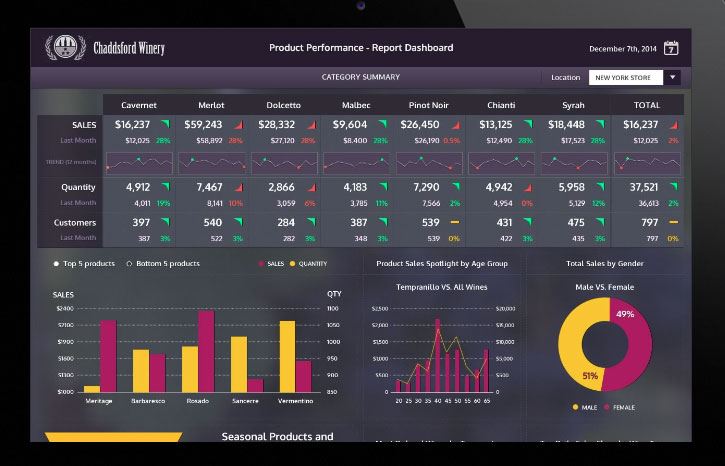Click Malbec last month customers 348

[361, 239]
